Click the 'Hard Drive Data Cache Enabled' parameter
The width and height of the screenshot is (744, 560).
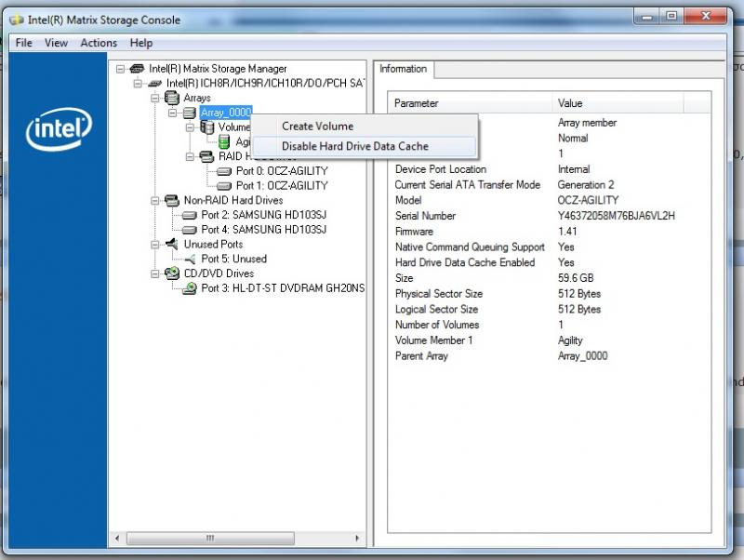tap(465, 262)
